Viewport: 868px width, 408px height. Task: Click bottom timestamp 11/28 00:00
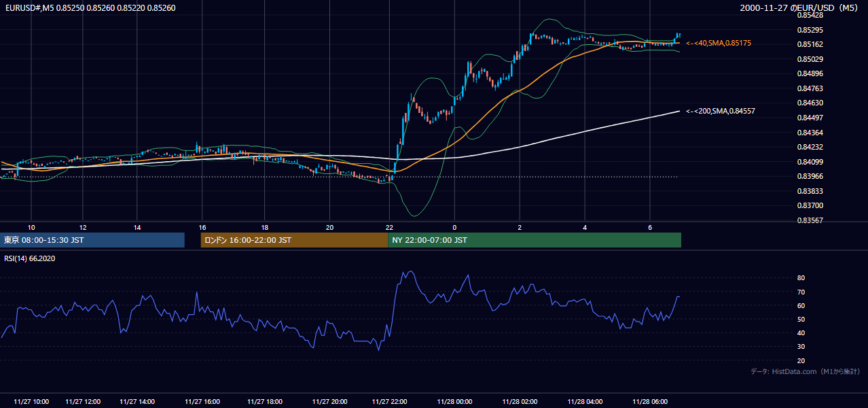pyautogui.click(x=455, y=402)
